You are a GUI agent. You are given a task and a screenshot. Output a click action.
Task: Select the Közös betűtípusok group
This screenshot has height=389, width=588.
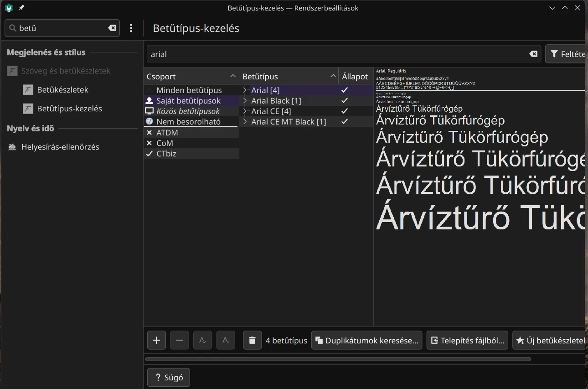[x=191, y=111]
